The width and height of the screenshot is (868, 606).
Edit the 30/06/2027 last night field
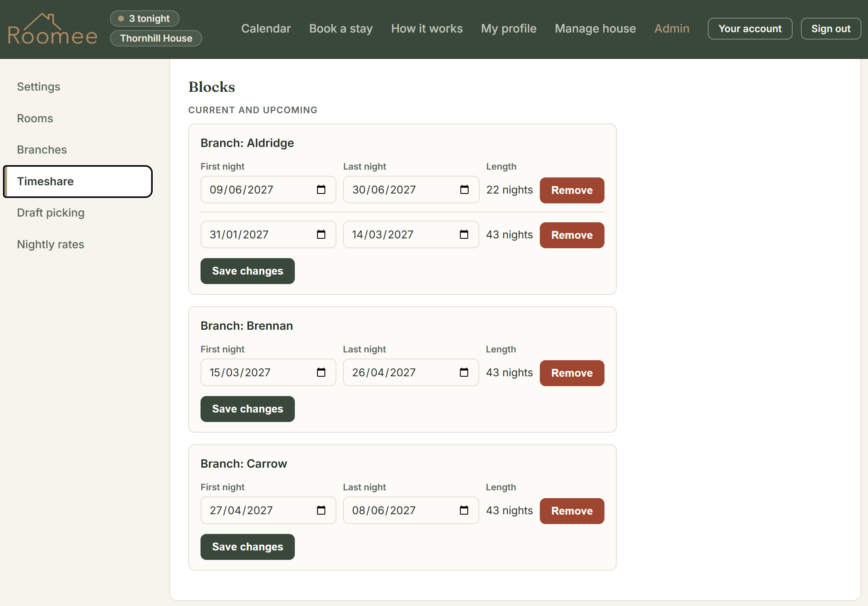411,190
